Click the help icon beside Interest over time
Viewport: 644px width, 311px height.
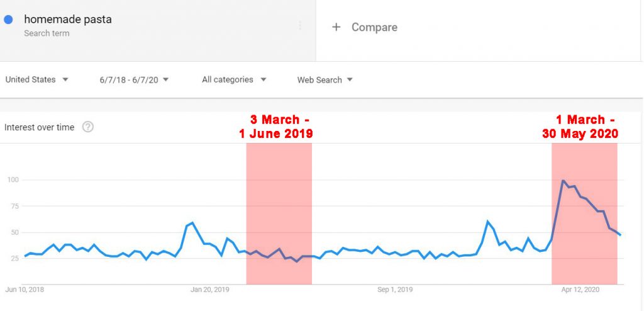tap(88, 127)
